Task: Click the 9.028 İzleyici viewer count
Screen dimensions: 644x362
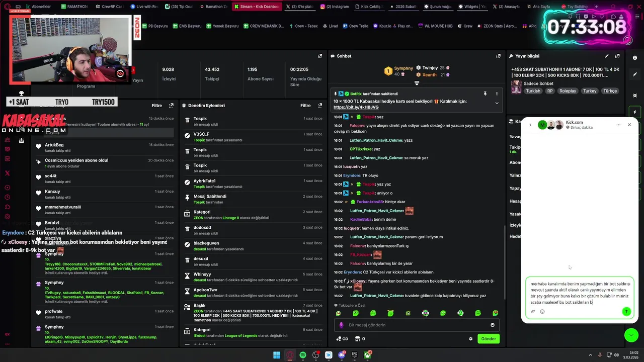Action: click(169, 74)
